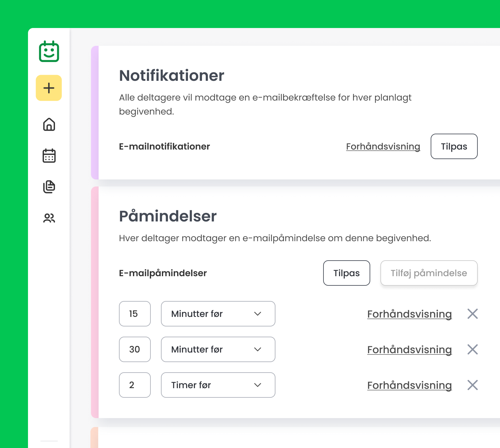Viewport: 500px width, 448px height.
Task: Click the input field containing 15
Action: pyautogui.click(x=135, y=314)
